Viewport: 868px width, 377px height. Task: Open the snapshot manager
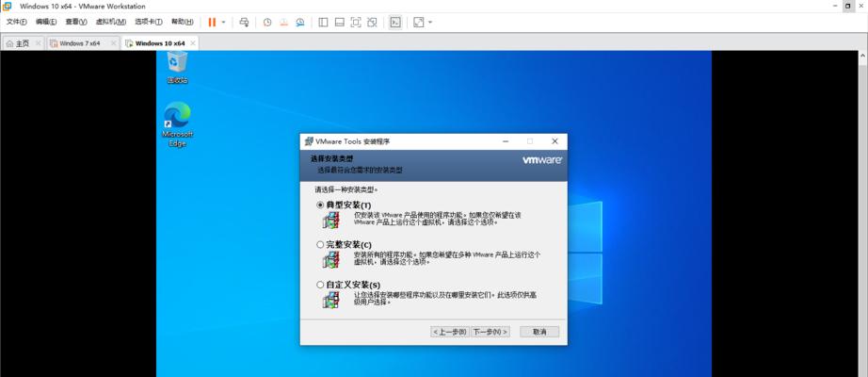click(x=300, y=23)
